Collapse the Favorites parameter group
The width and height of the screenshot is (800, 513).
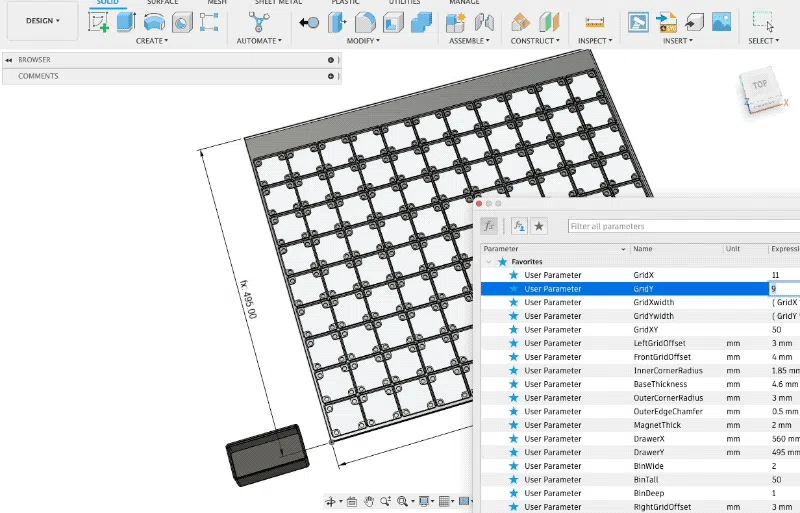(489, 261)
